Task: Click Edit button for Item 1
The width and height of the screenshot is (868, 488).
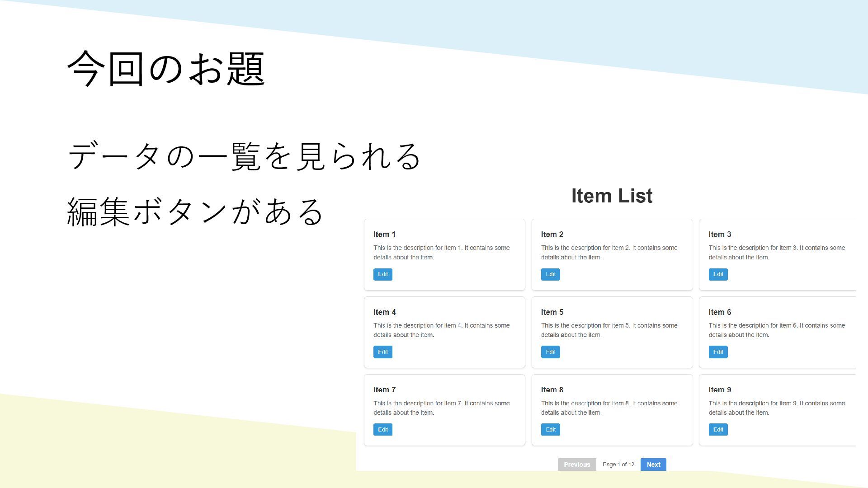Action: point(382,274)
